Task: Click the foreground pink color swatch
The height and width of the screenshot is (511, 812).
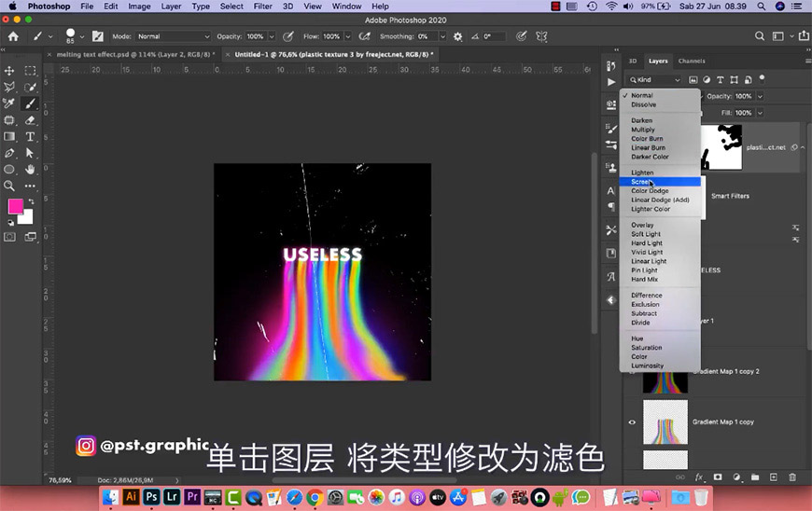Action: tap(16, 206)
